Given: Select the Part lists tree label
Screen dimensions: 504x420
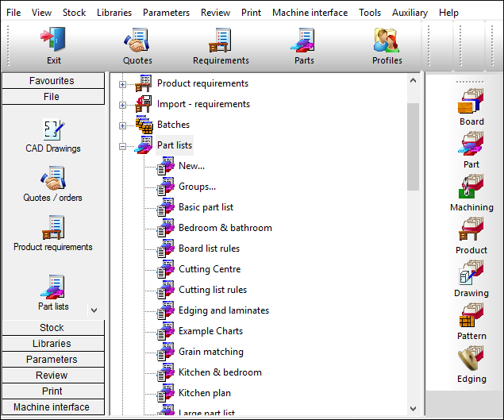Looking at the screenshot, I should (175, 145).
